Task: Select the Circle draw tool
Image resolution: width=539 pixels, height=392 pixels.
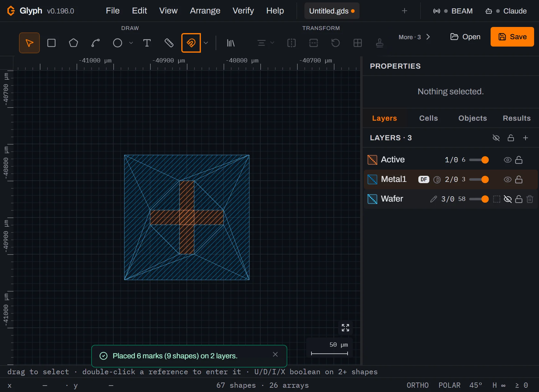Action: (x=118, y=43)
